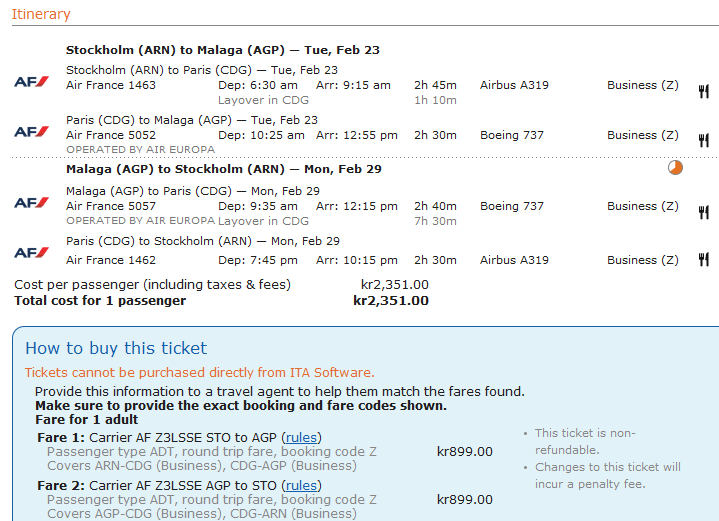The image size is (719, 521).
Task: Open rules link for Fare 2
Action: tap(301, 485)
